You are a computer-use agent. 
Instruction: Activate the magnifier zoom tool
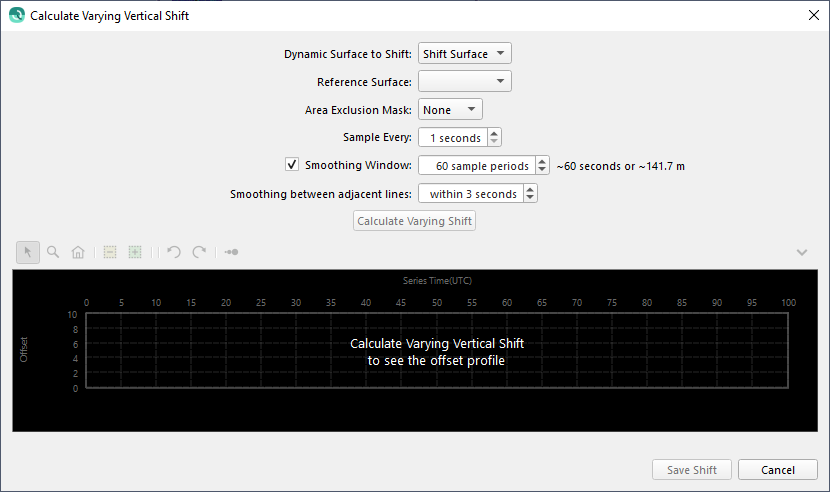pos(53,252)
